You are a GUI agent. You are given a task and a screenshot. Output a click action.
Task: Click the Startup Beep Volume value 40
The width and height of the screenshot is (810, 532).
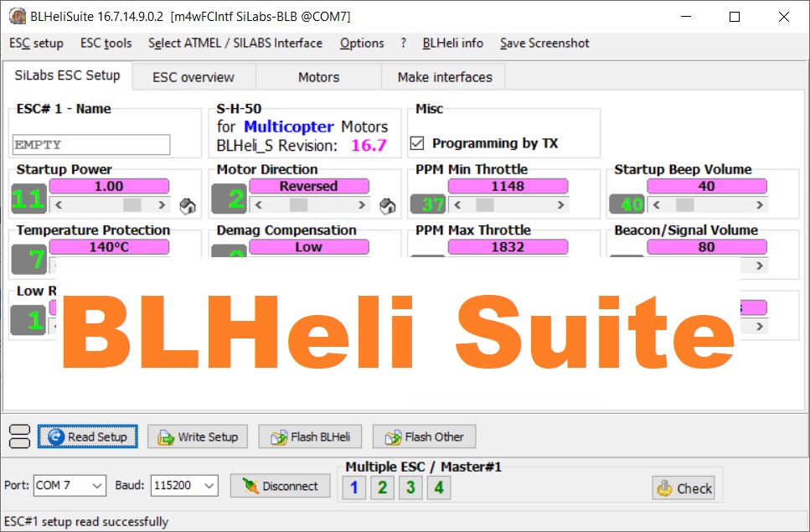[707, 186]
